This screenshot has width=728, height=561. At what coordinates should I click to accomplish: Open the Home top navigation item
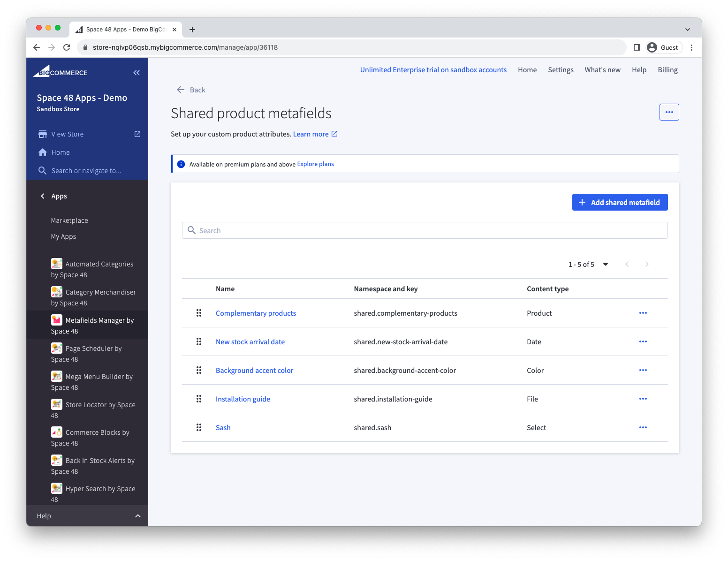[x=527, y=70]
